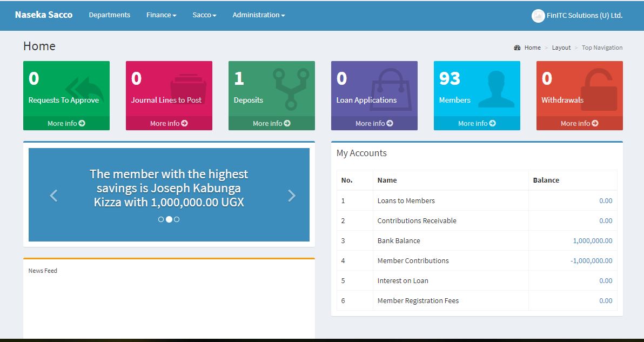Select the first carousel indicator dot

coord(161,219)
